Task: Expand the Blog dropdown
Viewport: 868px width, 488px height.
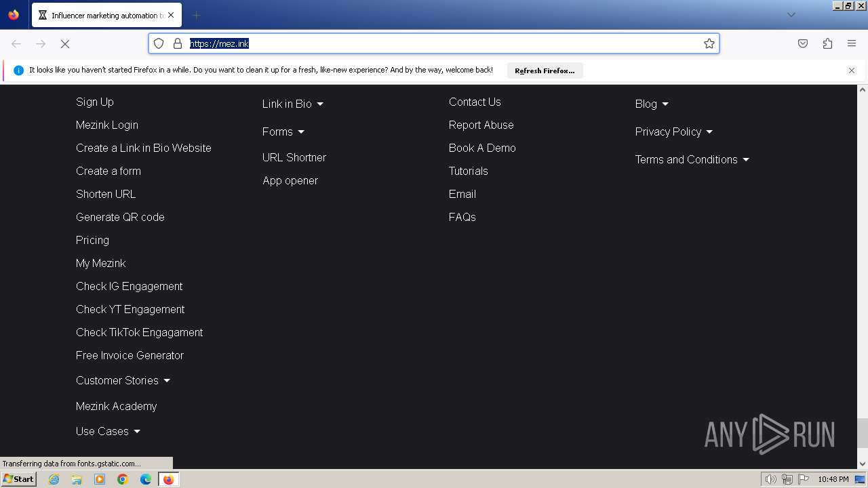Action: [x=652, y=104]
